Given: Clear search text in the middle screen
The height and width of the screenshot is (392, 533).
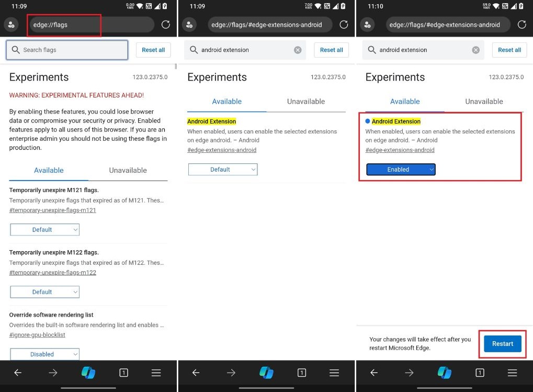Looking at the screenshot, I should tap(298, 50).
